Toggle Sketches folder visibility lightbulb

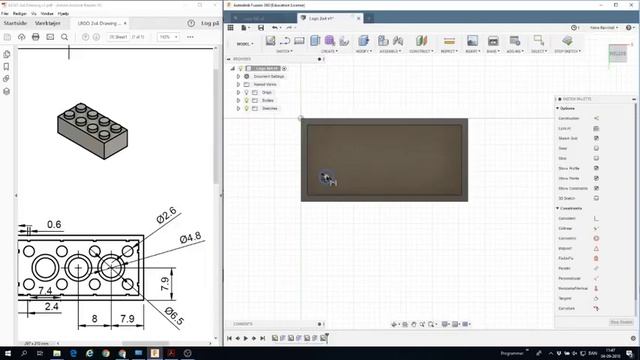tap(247, 109)
